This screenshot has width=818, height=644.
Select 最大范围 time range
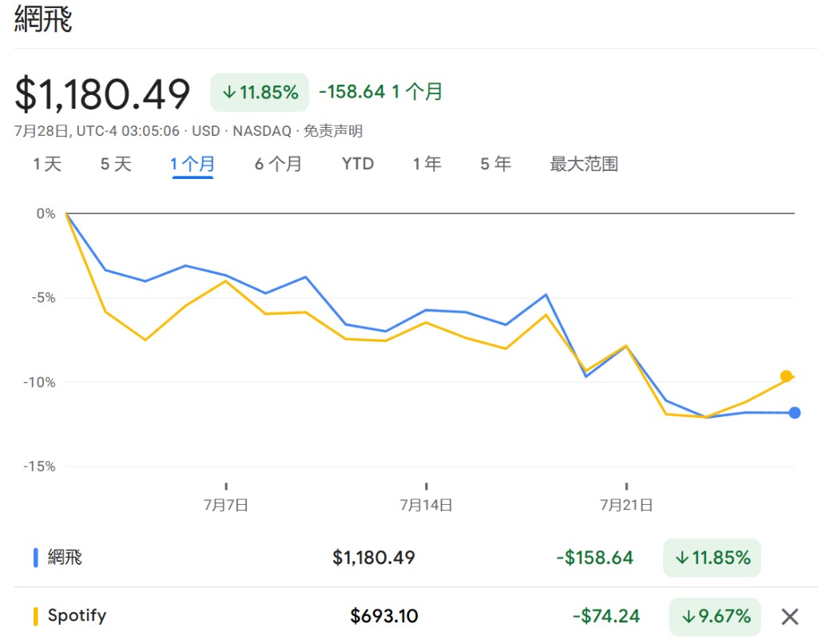[584, 164]
